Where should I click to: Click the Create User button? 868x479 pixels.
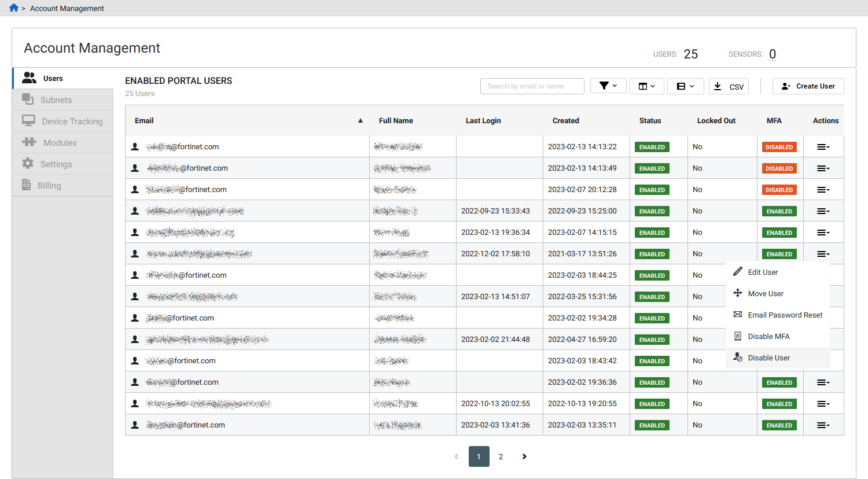[x=808, y=86]
